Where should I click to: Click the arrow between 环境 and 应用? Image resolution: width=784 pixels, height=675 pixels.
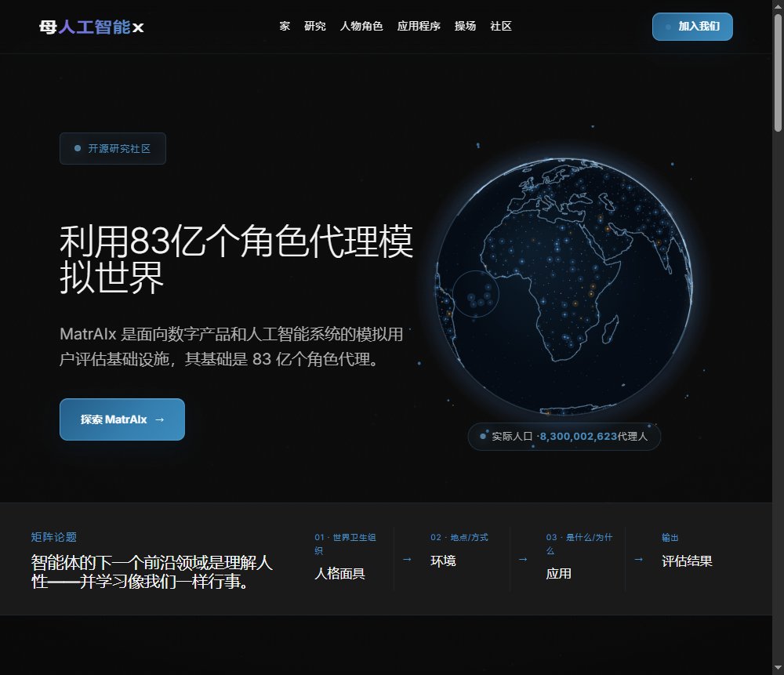[x=523, y=560]
